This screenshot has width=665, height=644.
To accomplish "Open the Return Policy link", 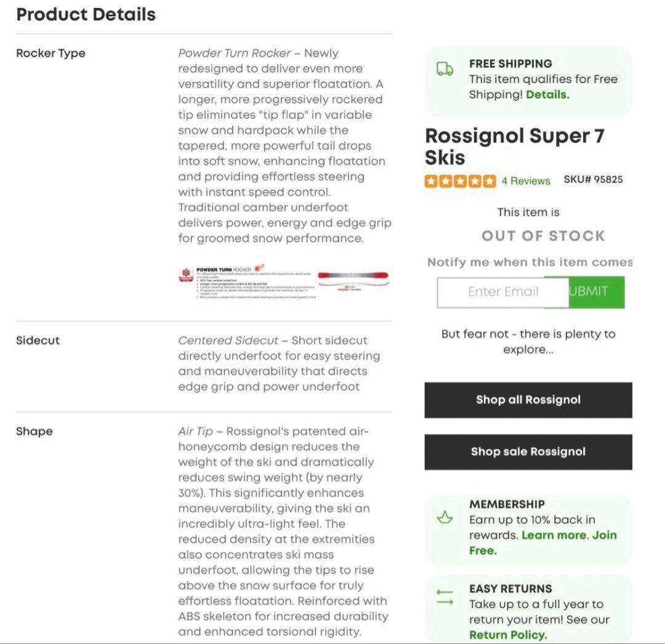I will tap(507, 635).
